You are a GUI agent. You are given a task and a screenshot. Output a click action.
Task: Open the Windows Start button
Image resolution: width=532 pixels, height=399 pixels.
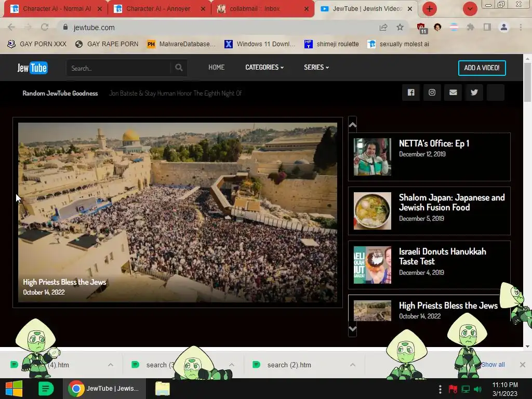pos(14,389)
